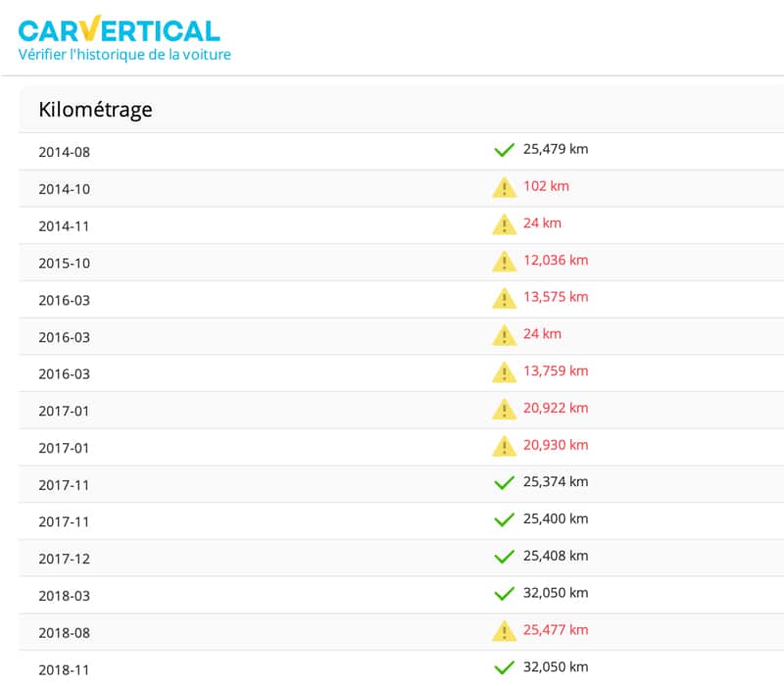Viewport: 784px width, 686px height.
Task: Select the 2015-10 date entry
Action: [64, 263]
